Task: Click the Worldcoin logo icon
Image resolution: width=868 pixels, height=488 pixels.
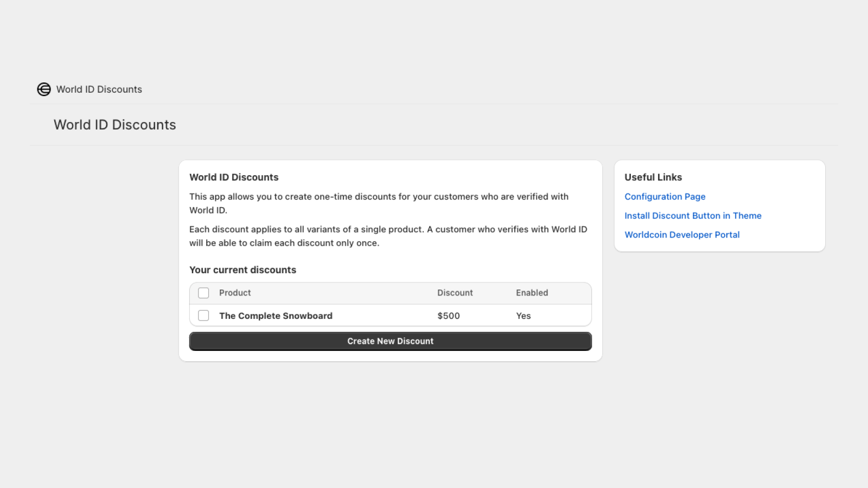Action: tap(44, 89)
